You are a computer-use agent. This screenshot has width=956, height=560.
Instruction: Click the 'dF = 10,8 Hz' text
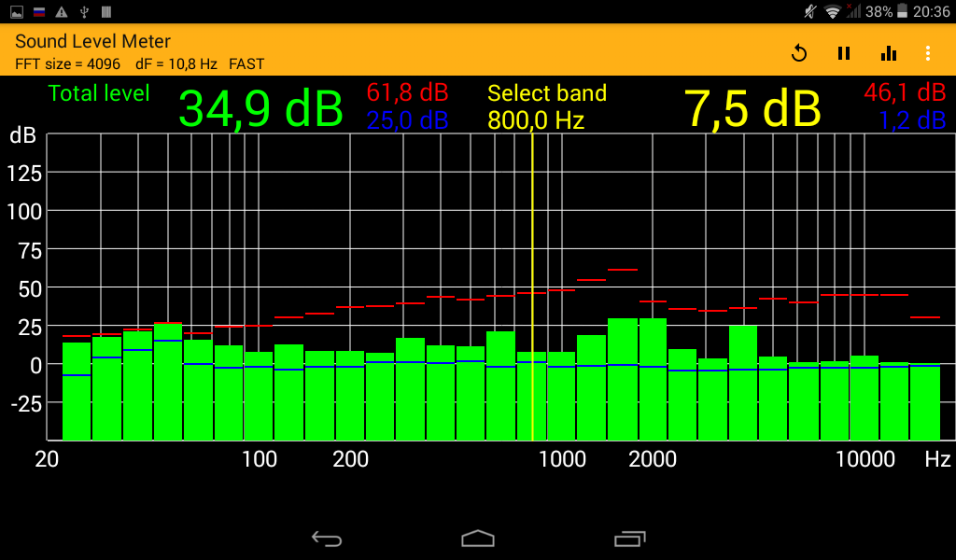click(176, 64)
